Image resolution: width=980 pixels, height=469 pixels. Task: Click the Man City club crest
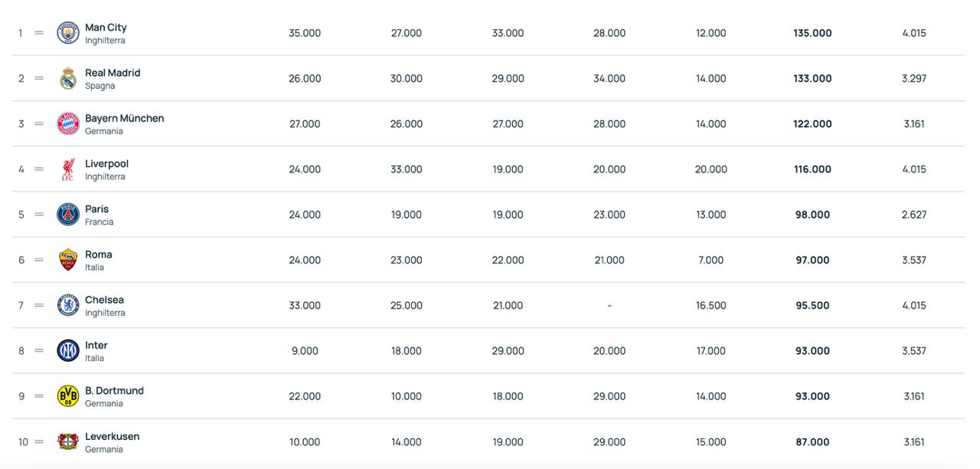point(68,33)
